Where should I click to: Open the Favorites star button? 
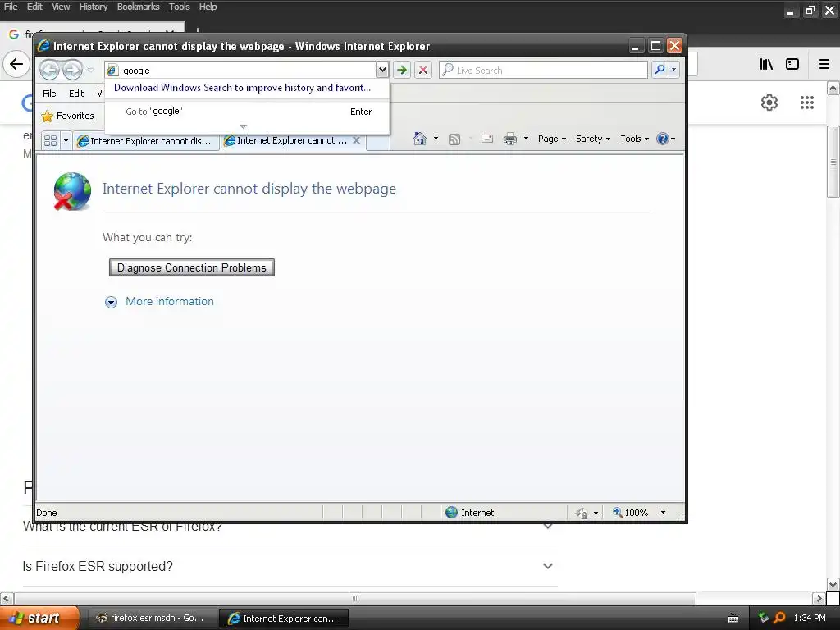tap(67, 116)
